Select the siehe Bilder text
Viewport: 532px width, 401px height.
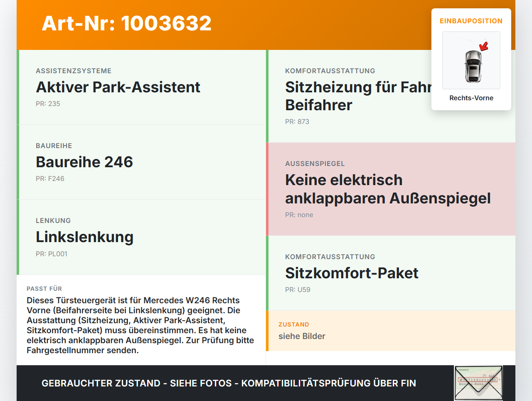tap(302, 336)
